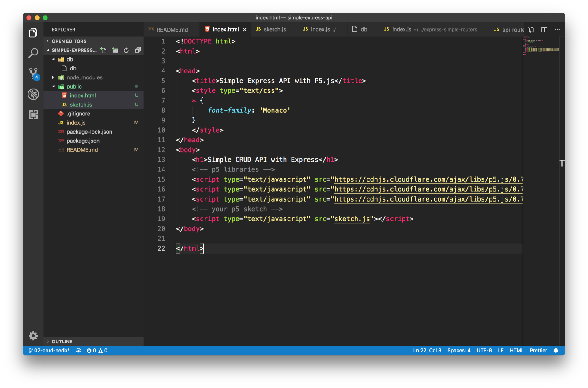Viewport: 588px width, 388px height.
Task: Switch to the sketch.js tab
Action: (274, 29)
